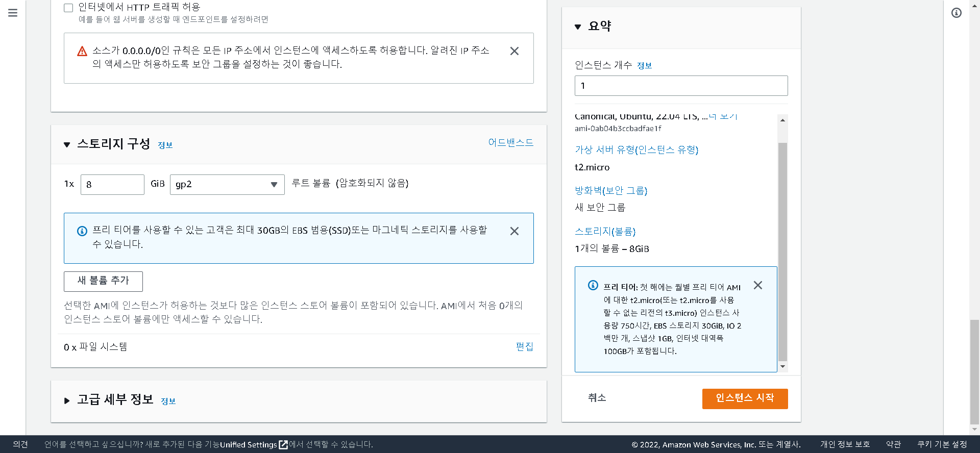Click the ami-0ab04b3ccbadfae1f text
The image size is (980, 453).
click(618, 129)
